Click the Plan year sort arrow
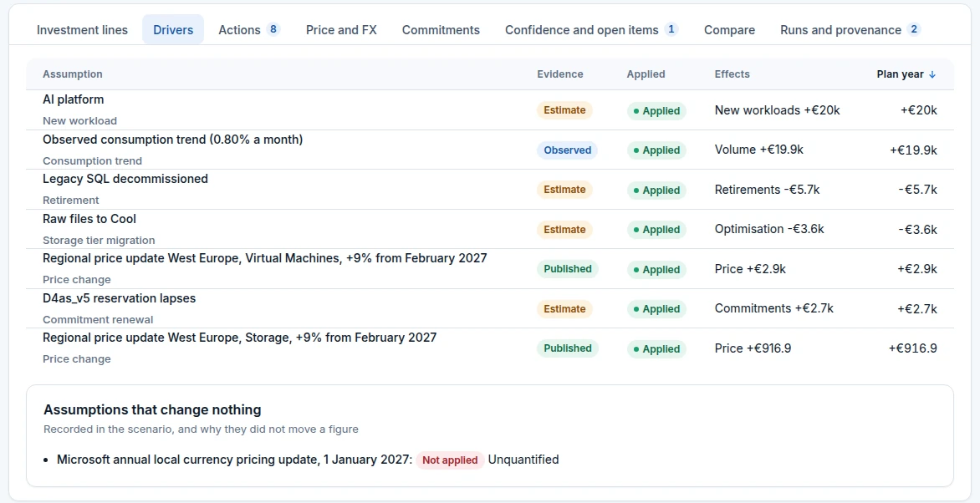This screenshot has height=503, width=980. point(932,74)
